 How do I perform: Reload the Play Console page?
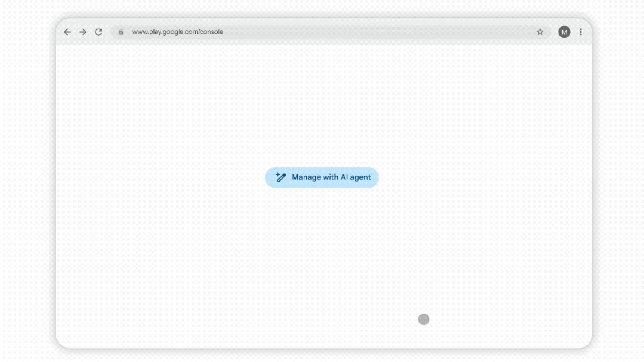click(98, 32)
